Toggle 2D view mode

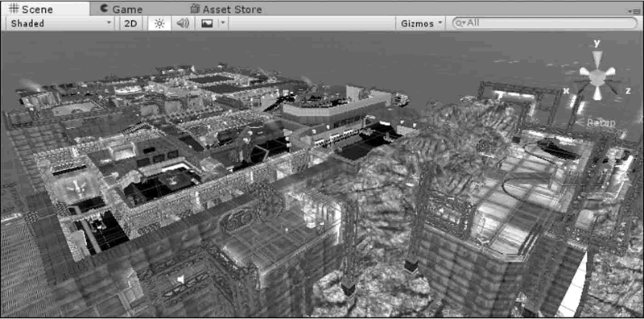point(130,24)
